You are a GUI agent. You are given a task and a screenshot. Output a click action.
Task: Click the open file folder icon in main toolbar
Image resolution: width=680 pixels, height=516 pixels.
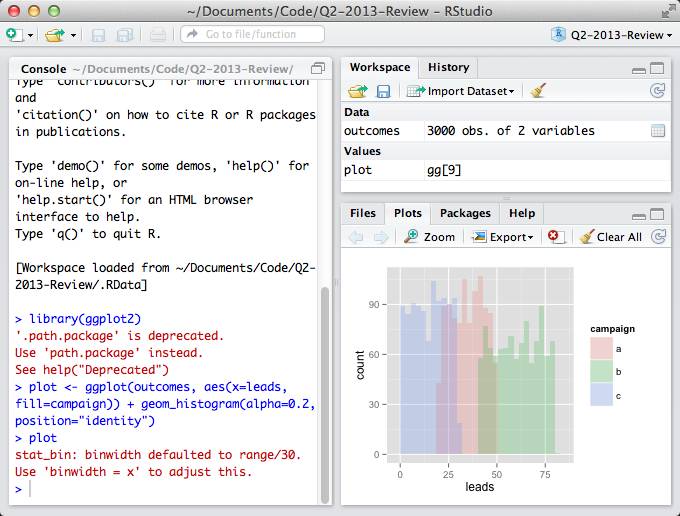point(52,35)
